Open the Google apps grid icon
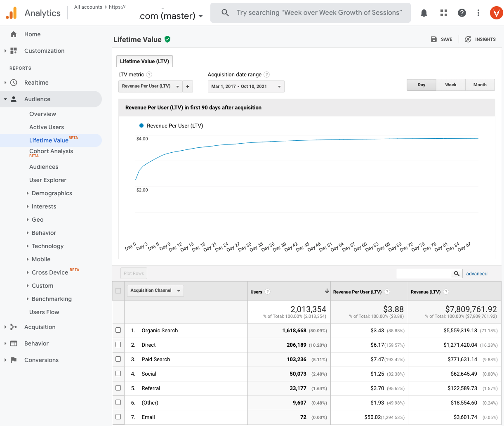 point(443,13)
